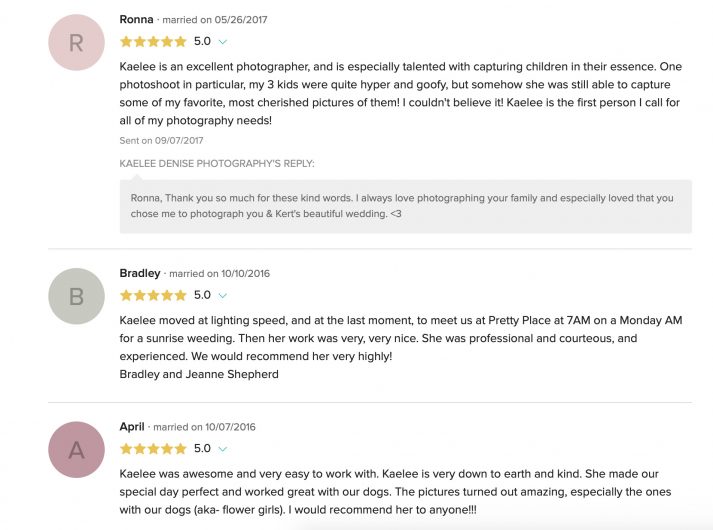The width and height of the screenshot is (713, 530).
Task: Click the 5.0 score on April's review
Action: [x=202, y=449]
